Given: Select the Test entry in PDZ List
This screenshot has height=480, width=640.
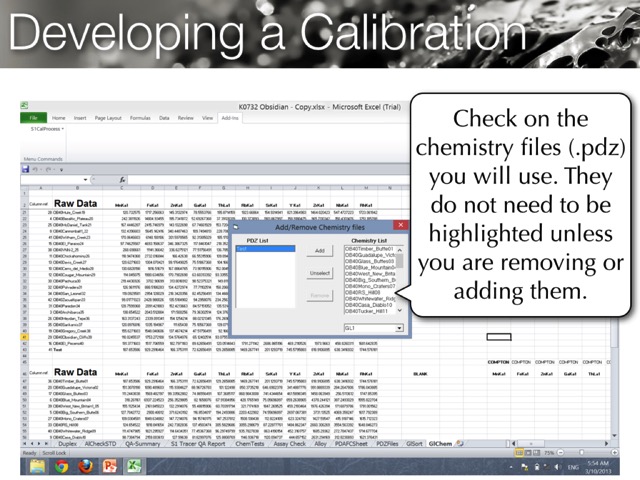Looking at the screenshot, I should tap(241, 250).
